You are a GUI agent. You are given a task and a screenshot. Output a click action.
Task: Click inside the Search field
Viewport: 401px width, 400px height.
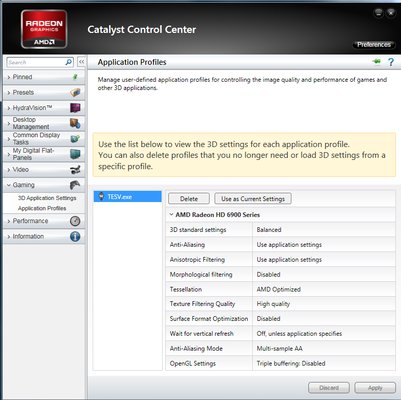click(36, 62)
